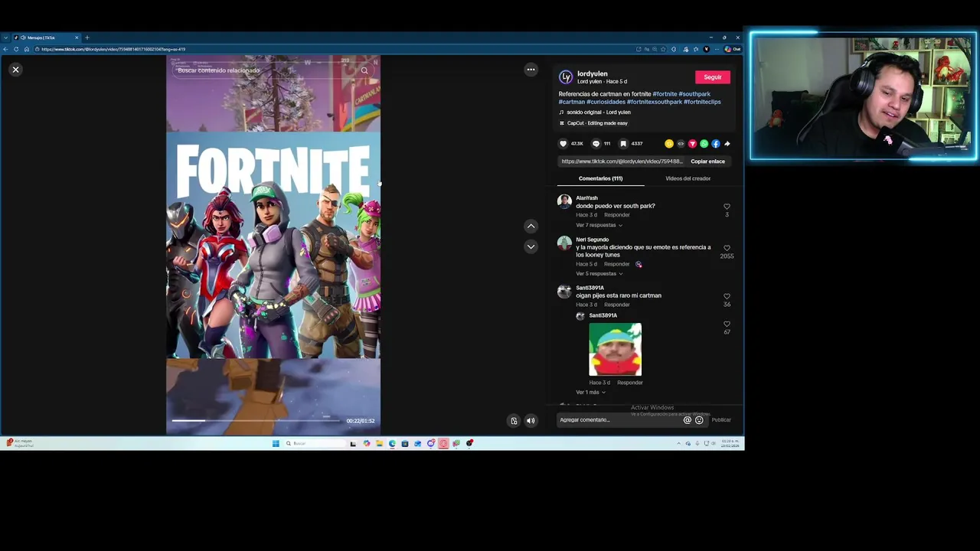Switch to Comentarios (111) tab
Image resolution: width=980 pixels, height=551 pixels.
[600, 178]
